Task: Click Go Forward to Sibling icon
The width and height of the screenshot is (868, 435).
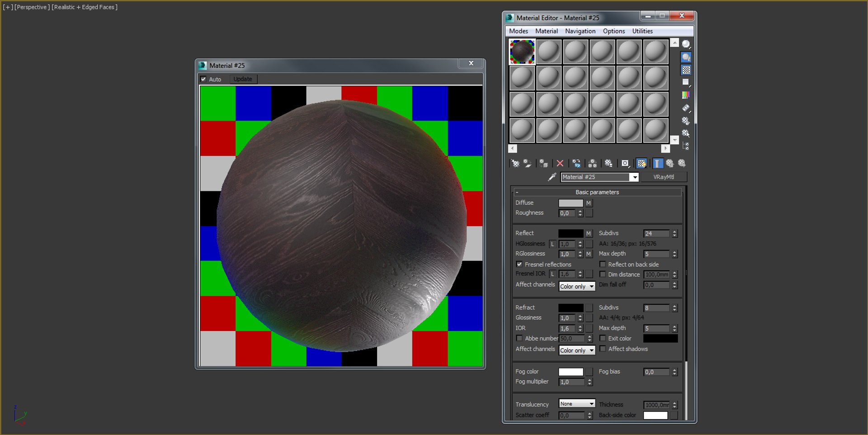Action: click(x=682, y=164)
